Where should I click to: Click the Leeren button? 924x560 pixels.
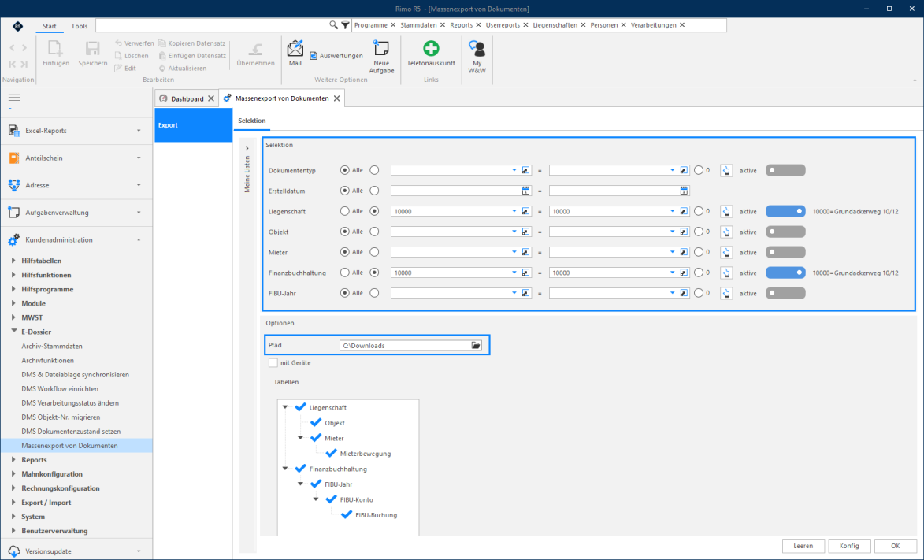(x=803, y=546)
